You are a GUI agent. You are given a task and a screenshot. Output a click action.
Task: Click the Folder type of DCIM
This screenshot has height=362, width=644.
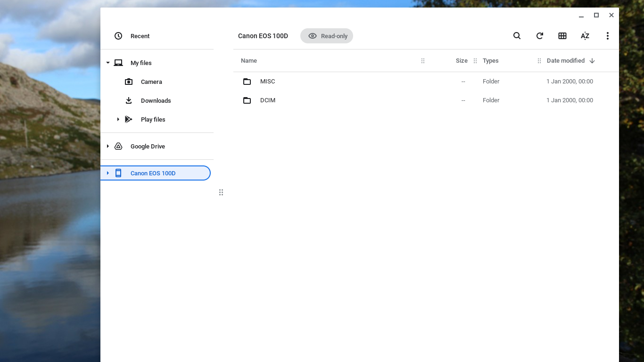tap(491, 100)
